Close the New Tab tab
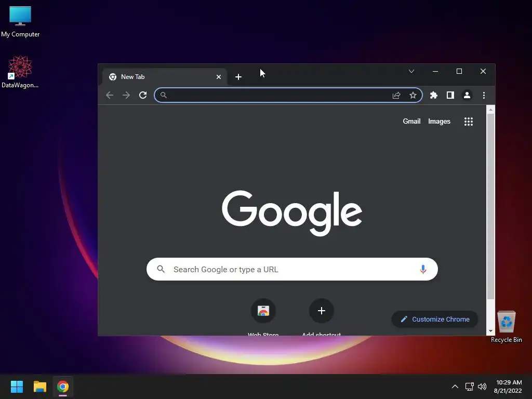The image size is (532, 399). pyautogui.click(x=219, y=77)
